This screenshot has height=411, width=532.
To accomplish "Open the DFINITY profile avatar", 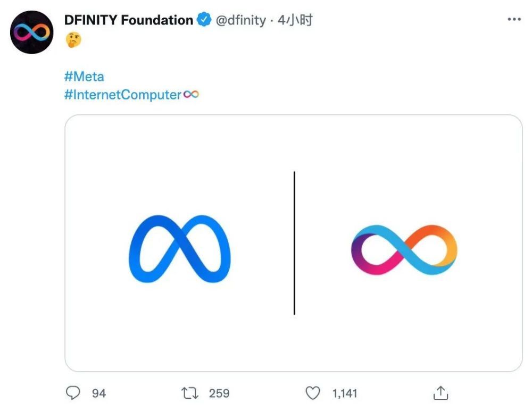I will pyautogui.click(x=32, y=32).
